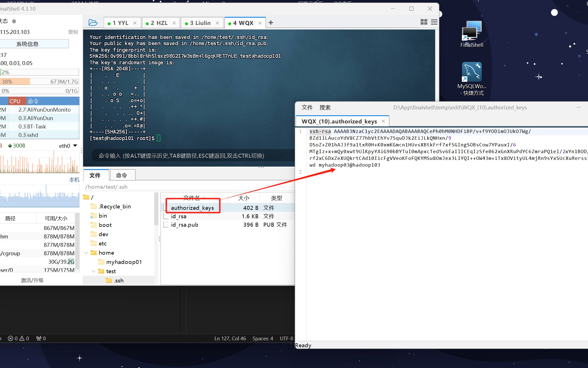Select the sshd process row
Screen dimensions: 588x368
(x=39, y=135)
